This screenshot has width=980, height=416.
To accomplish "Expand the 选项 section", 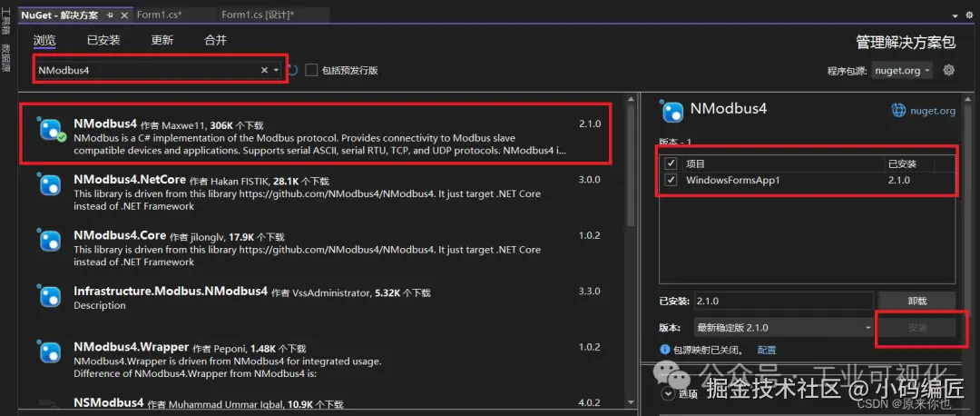I will 669,393.
